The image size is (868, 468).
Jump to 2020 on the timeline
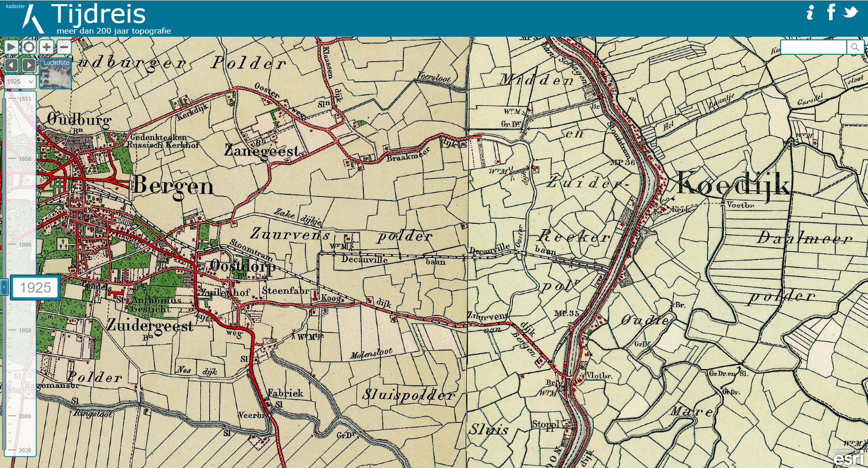tap(24, 450)
